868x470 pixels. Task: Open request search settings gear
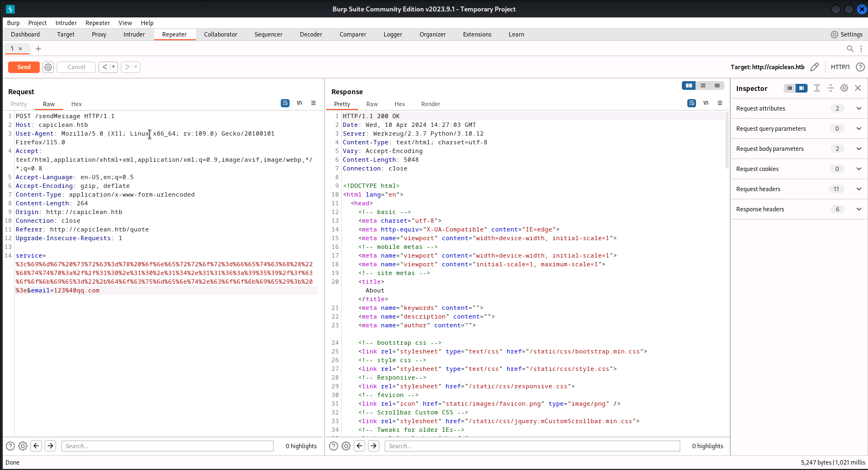tap(23, 446)
